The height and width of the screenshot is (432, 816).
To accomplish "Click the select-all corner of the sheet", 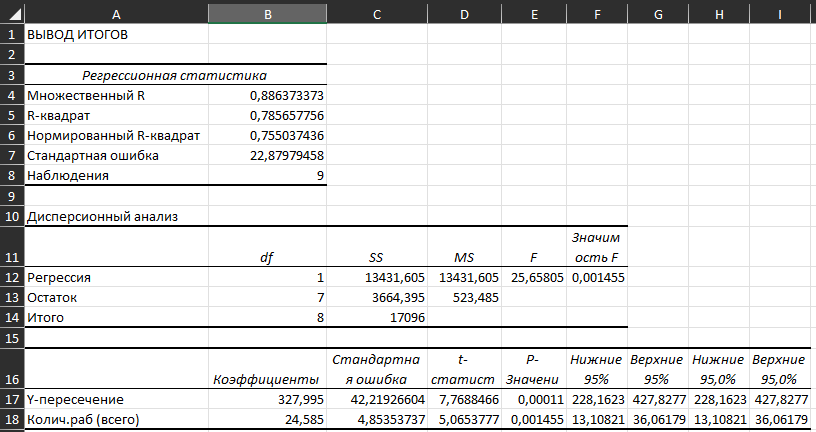I will [x=11, y=12].
